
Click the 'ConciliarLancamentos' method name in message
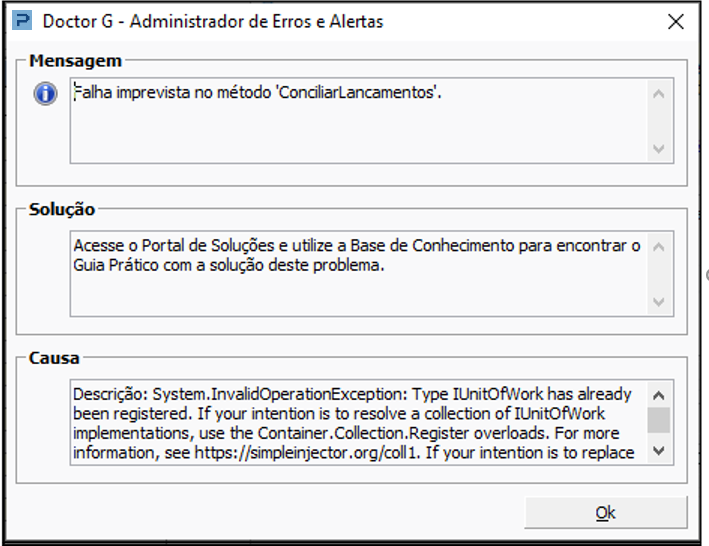[x=361, y=93]
